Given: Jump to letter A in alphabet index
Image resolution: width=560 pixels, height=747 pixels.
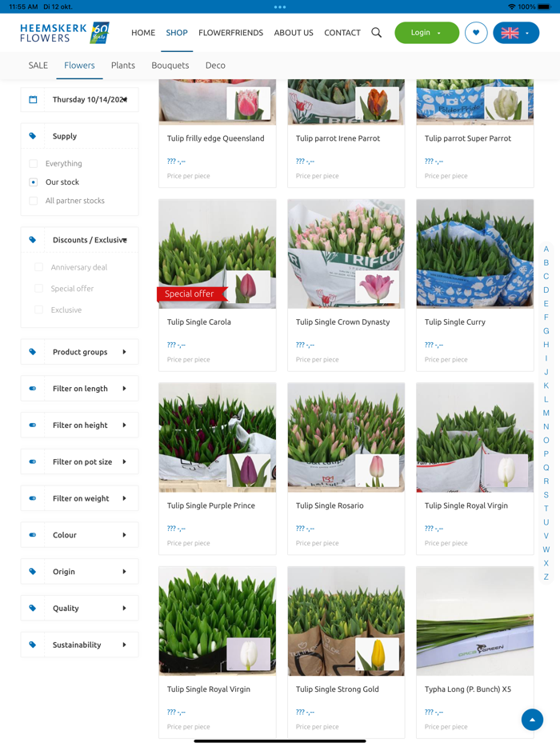Looking at the screenshot, I should 546,250.
